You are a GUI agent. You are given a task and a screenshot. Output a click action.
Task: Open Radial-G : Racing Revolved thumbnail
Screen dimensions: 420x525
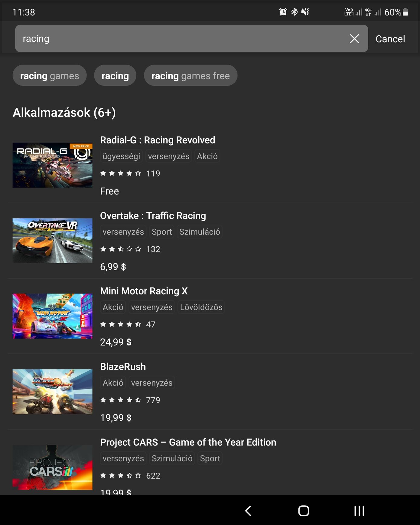coord(53,165)
